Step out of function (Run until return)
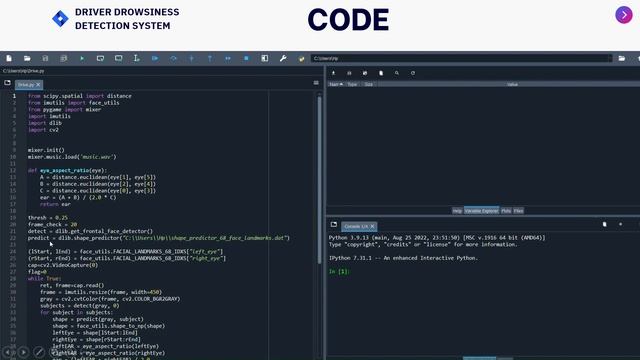Image resolution: width=640 pixels, height=360 pixels. tap(210, 58)
